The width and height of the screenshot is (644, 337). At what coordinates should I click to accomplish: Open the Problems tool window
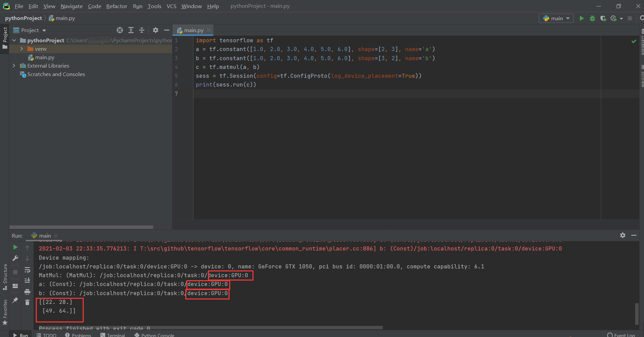tap(78, 335)
